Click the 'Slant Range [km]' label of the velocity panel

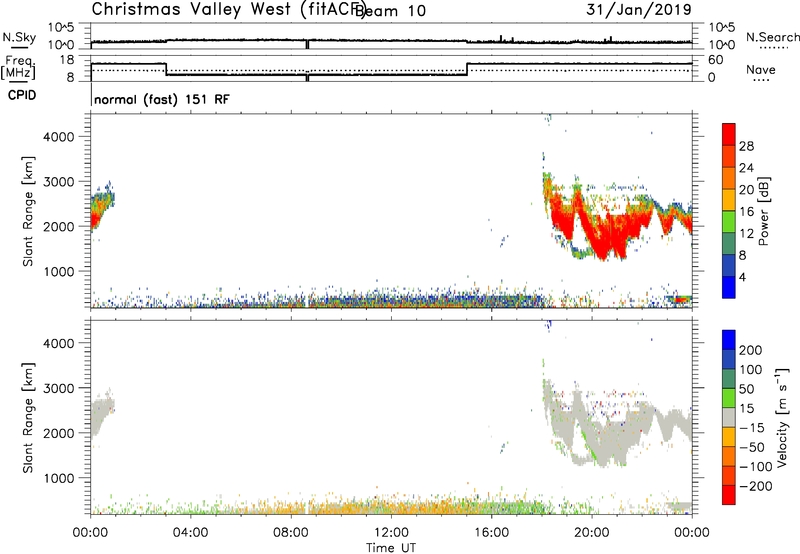pos(28,418)
